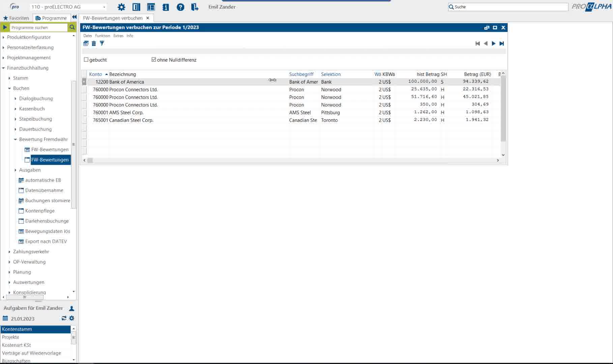Click the refresh icon in Aufgaben panel

pos(64,318)
